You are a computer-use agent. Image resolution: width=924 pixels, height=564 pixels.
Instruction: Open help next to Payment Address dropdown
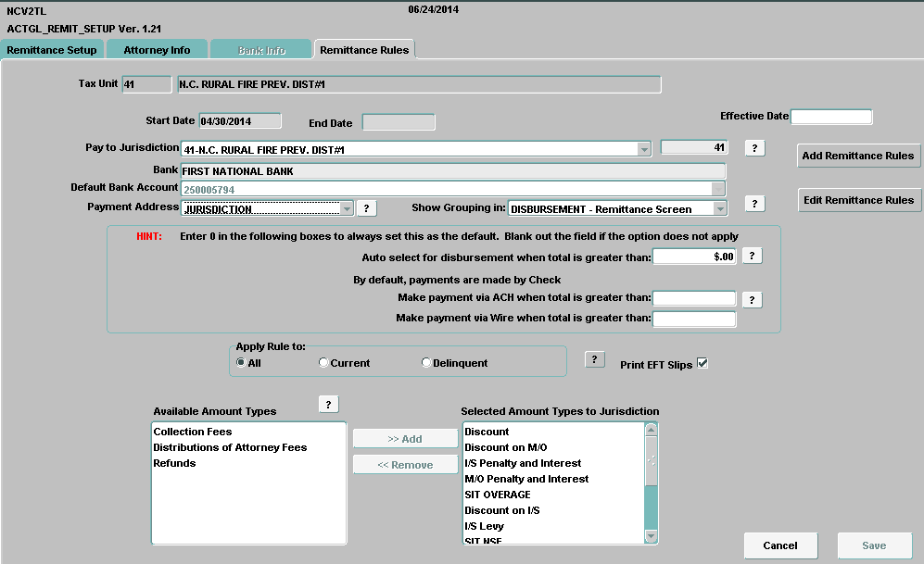[x=366, y=208]
